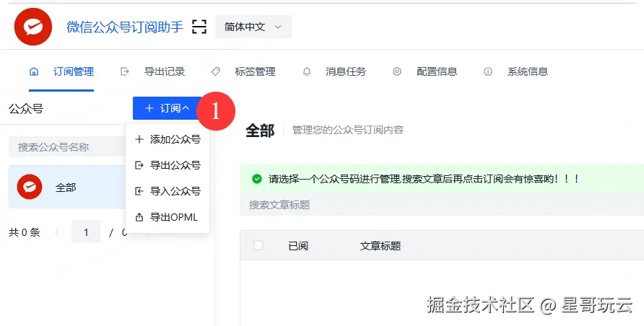644x326 pixels.
Task: Focus the 搜索文章标题 search field
Action: click(x=442, y=205)
